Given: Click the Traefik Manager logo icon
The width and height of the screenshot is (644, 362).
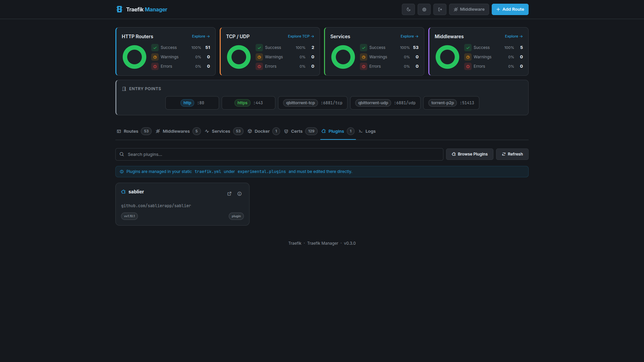Looking at the screenshot, I should coord(119,9).
